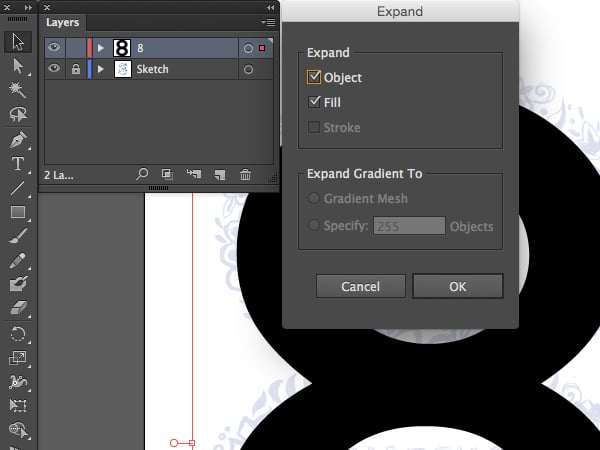Click the Layers panel tab
The width and height of the screenshot is (600, 450).
coord(62,23)
